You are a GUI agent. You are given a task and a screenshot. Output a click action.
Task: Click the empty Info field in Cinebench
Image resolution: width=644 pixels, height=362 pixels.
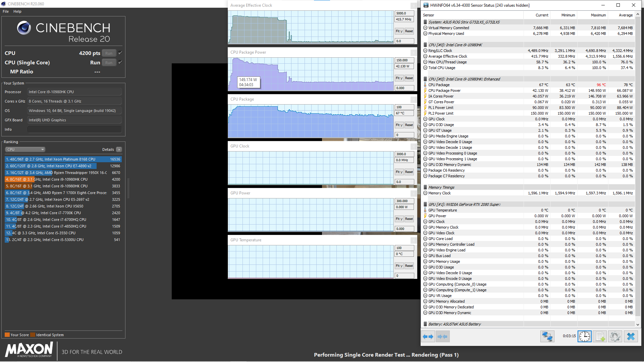(74, 129)
